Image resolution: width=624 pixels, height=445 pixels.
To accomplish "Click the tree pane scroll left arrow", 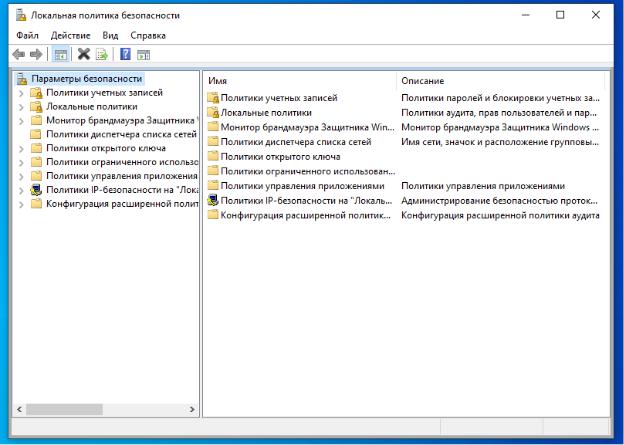I will 19,409.
